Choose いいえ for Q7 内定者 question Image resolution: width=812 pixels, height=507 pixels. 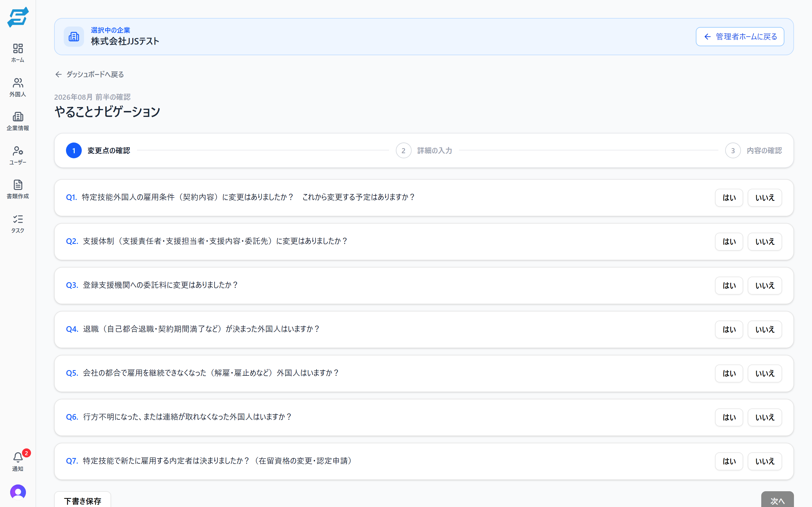click(x=765, y=461)
